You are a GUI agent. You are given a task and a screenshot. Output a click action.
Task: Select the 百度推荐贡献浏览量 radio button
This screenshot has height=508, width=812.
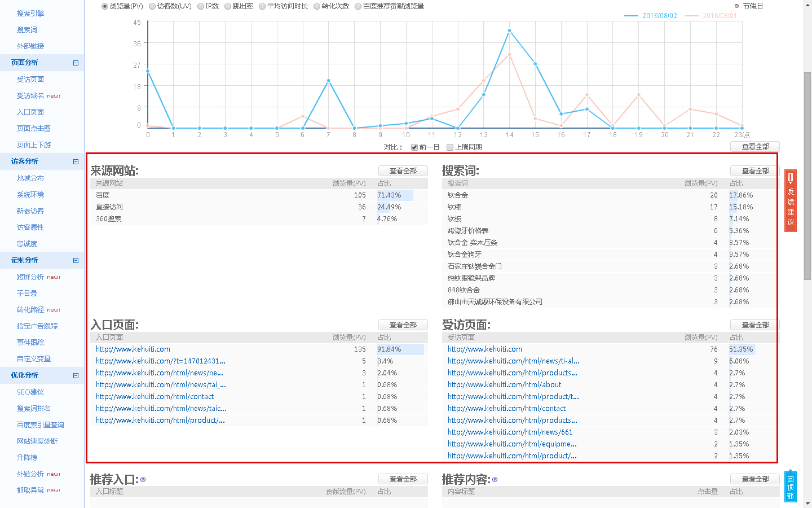click(x=358, y=6)
